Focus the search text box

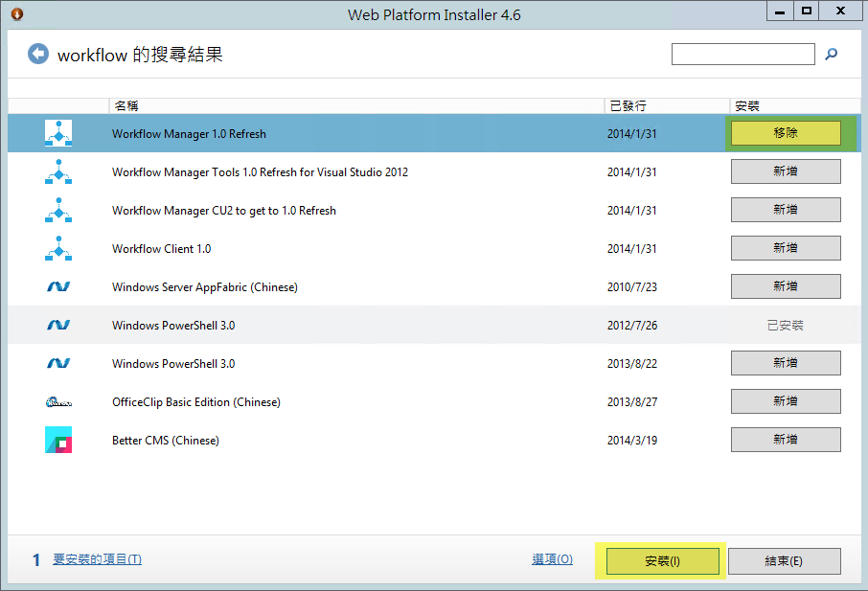coord(742,55)
